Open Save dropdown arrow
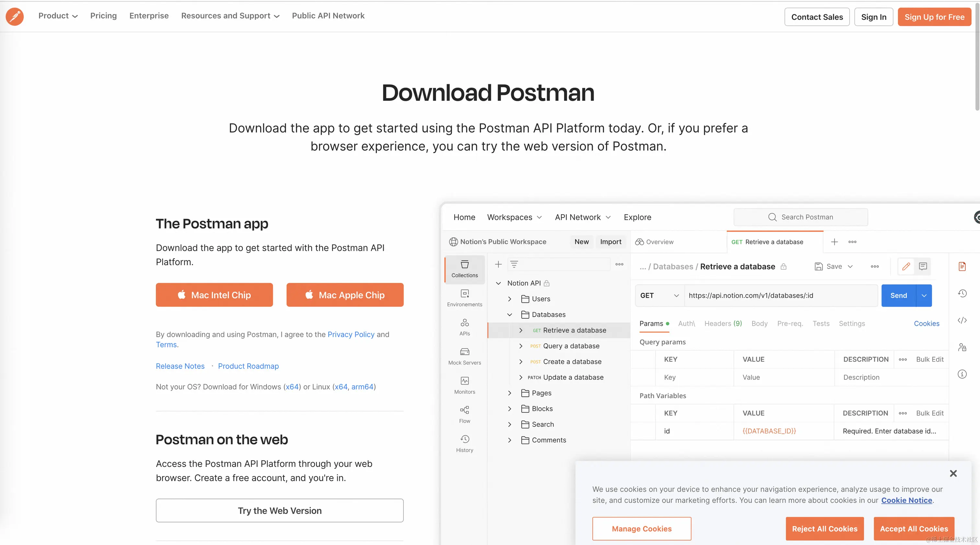 click(x=850, y=267)
